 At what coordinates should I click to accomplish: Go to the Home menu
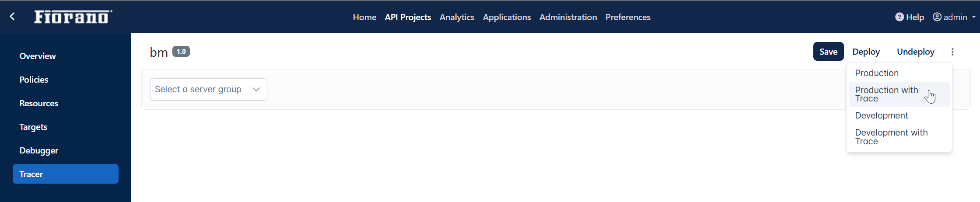[364, 17]
